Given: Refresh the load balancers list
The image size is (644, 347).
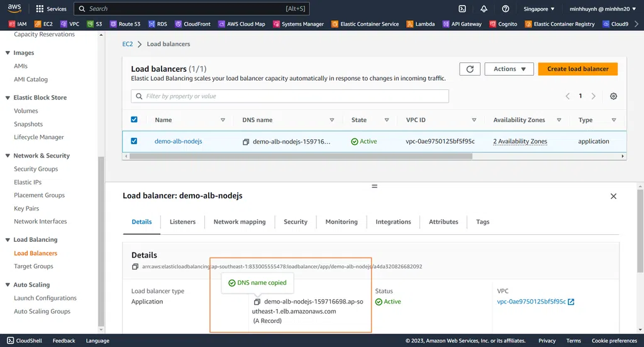Looking at the screenshot, I should [470, 69].
